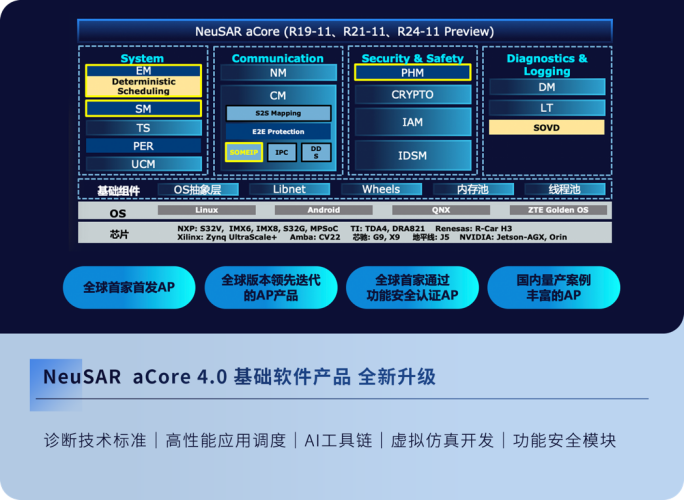This screenshot has height=501, width=684.
Task: Select the Linux OS label
Action: [206, 210]
